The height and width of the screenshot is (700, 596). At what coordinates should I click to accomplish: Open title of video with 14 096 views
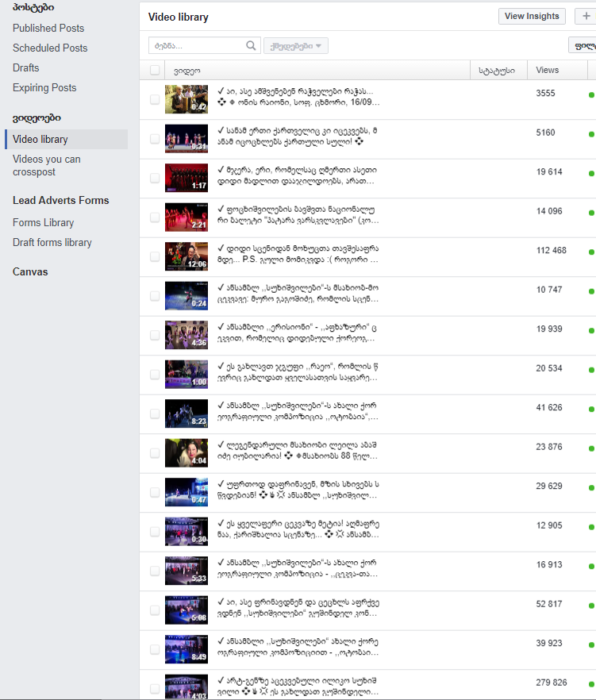click(298, 215)
